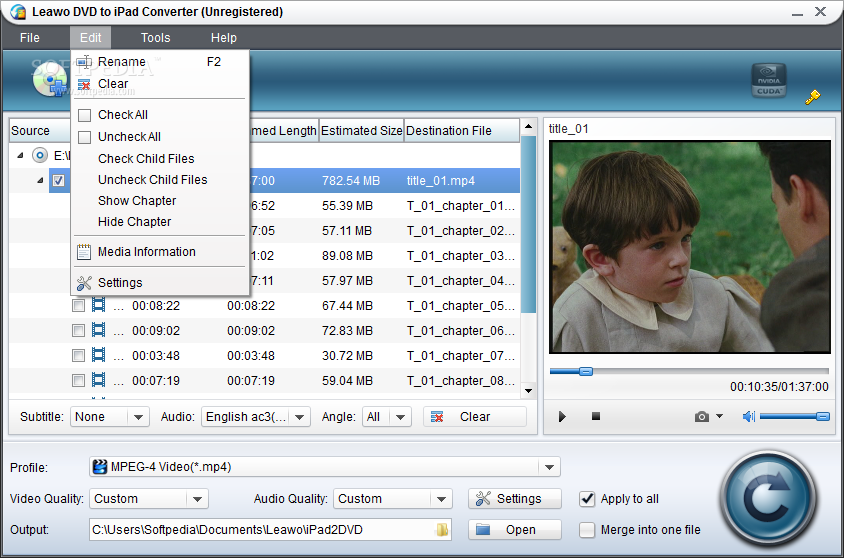
Task: Uncheck the title_01.mp4 row checkbox
Action: click(59, 180)
